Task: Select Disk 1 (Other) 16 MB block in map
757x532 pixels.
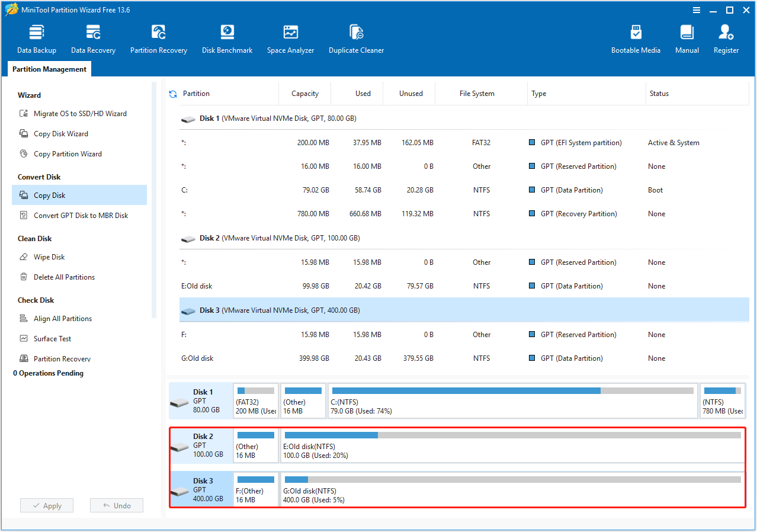Action: tap(303, 400)
